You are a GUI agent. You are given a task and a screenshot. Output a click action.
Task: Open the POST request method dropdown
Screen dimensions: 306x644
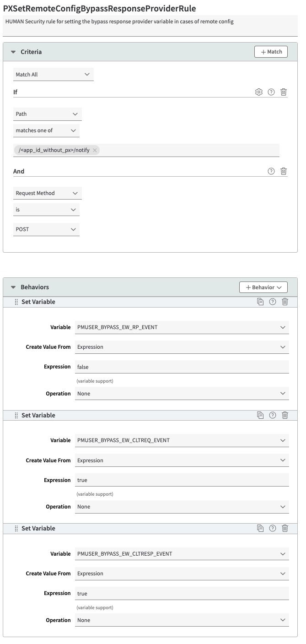click(46, 229)
